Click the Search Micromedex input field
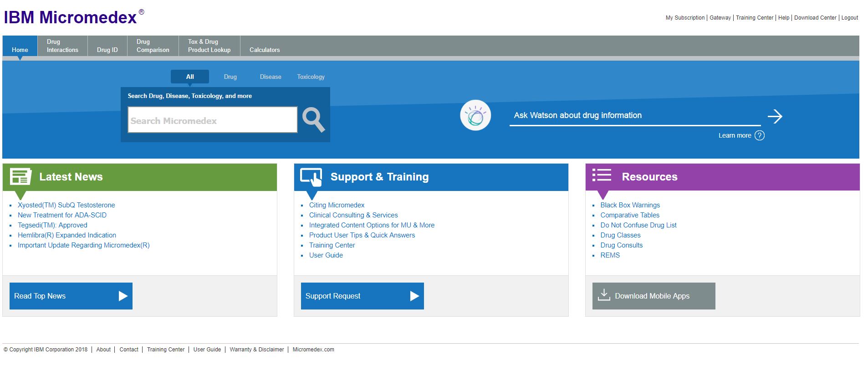 [213, 120]
